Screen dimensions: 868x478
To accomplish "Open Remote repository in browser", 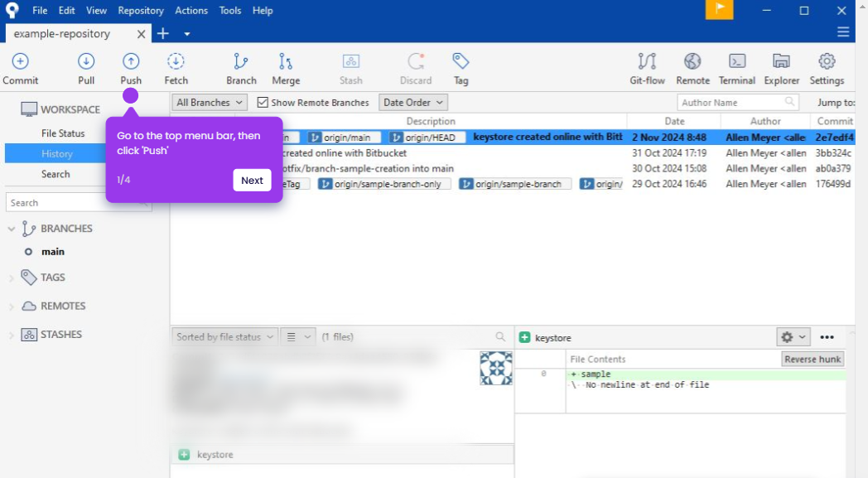I will 692,69.
